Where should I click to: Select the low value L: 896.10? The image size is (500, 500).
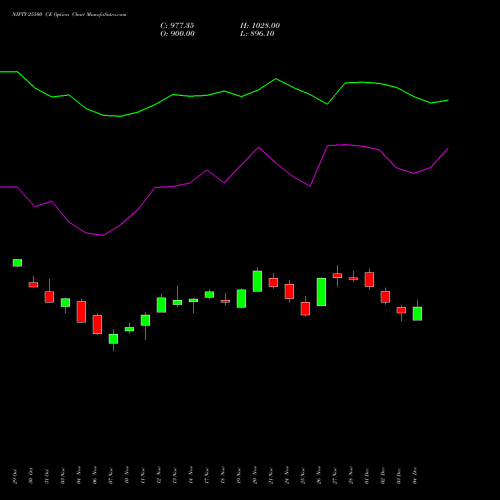pyautogui.click(x=257, y=34)
